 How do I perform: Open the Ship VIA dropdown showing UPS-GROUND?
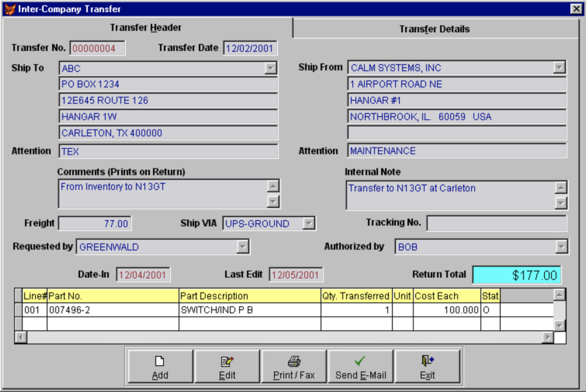point(307,223)
